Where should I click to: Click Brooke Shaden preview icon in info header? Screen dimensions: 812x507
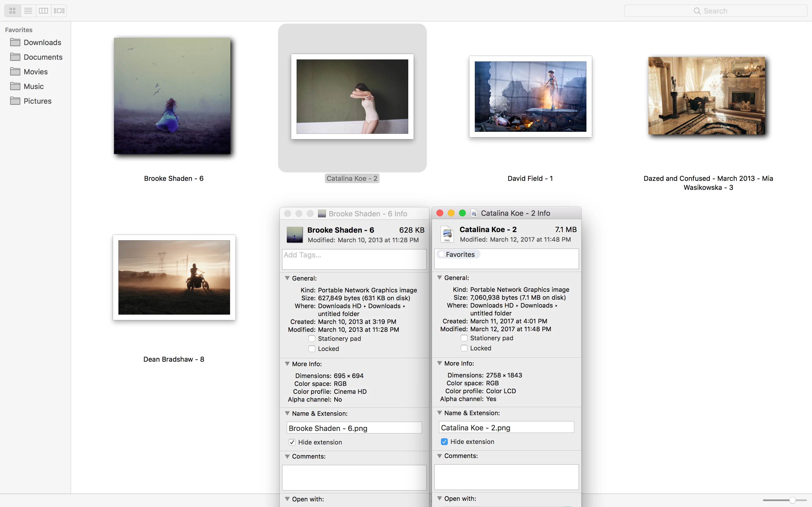(x=295, y=234)
